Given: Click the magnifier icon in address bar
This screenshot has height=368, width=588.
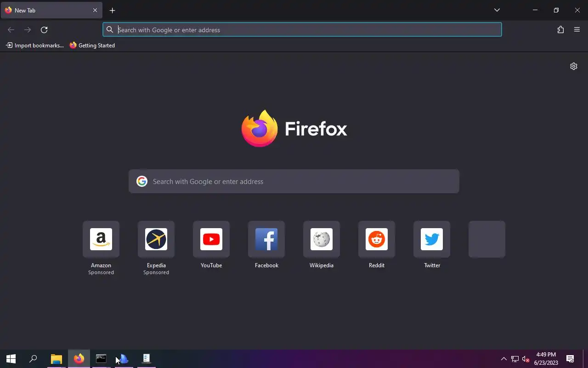Looking at the screenshot, I should pos(110,30).
